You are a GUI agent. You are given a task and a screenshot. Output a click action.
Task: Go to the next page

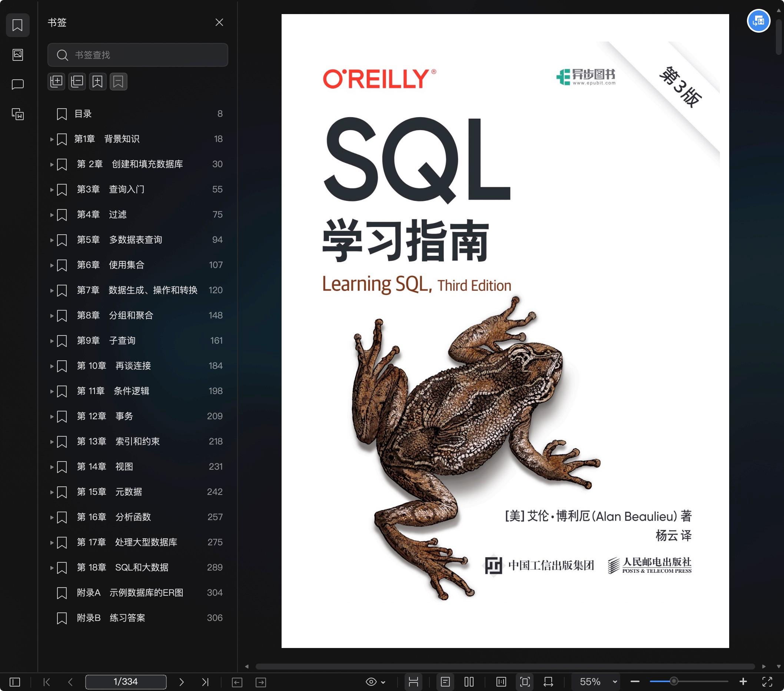pos(182,682)
